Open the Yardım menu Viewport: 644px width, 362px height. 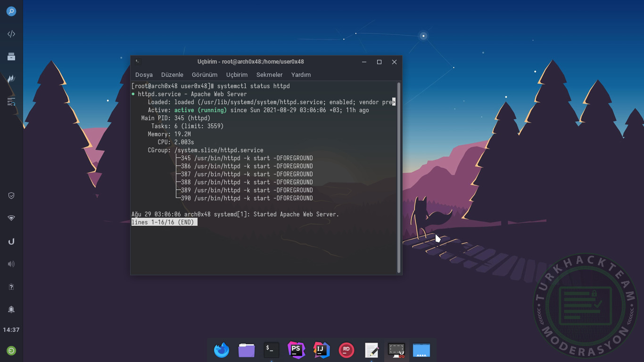301,74
